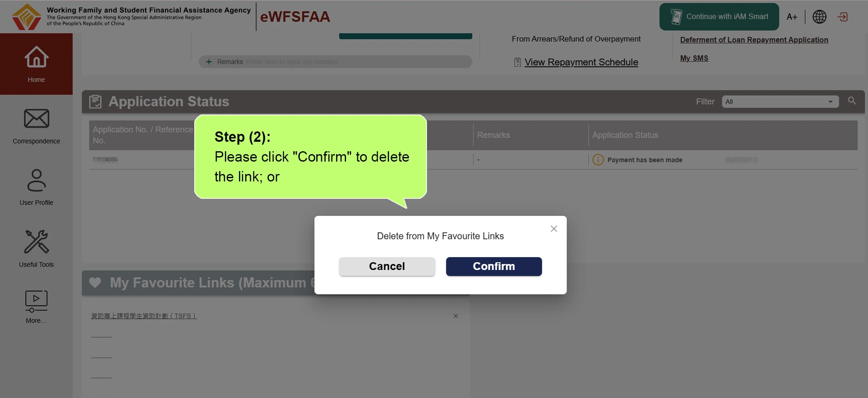Increase font size with A+ icon
Viewport: 868px width, 398px height.
[792, 17]
